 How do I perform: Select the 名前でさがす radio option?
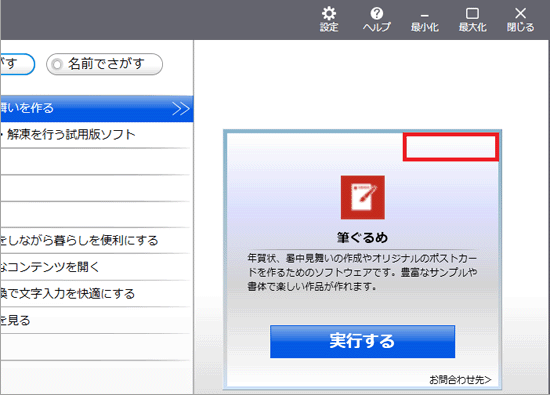coord(105,64)
